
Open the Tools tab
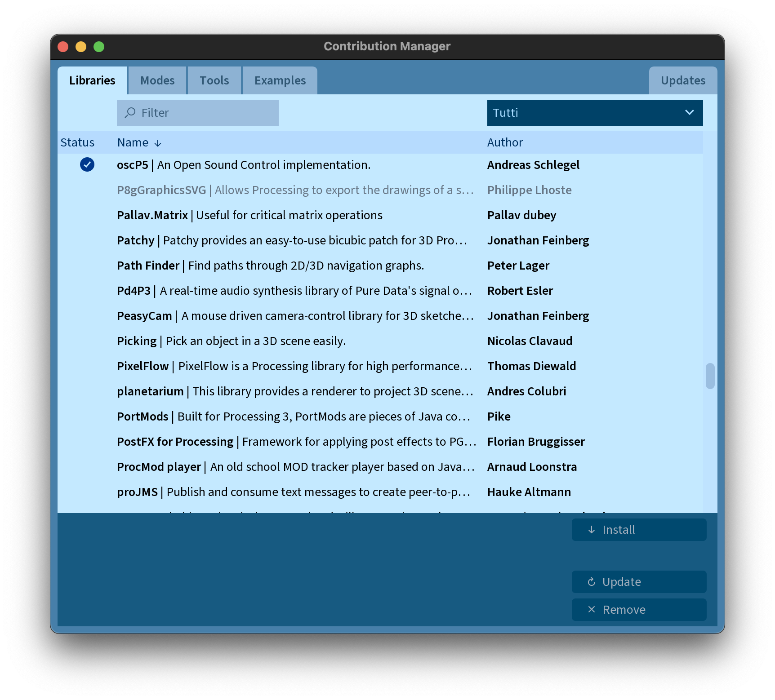click(214, 80)
